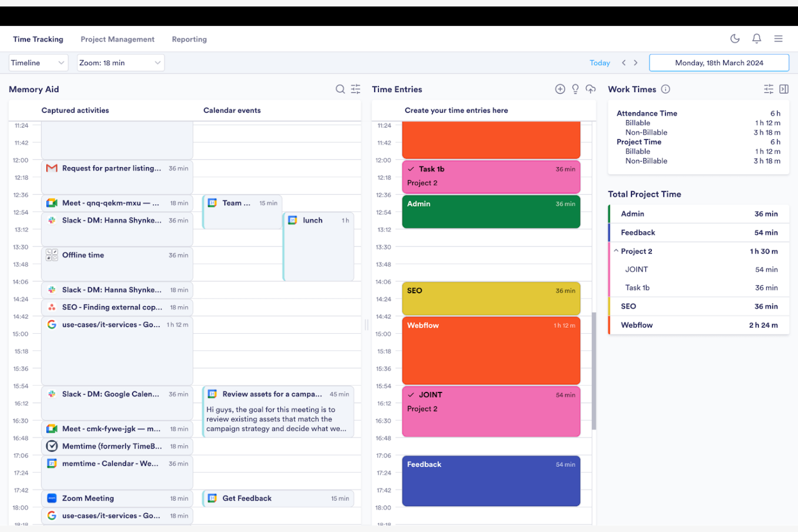Click the Today link
Screen dimensions: 798x532
[600, 63]
